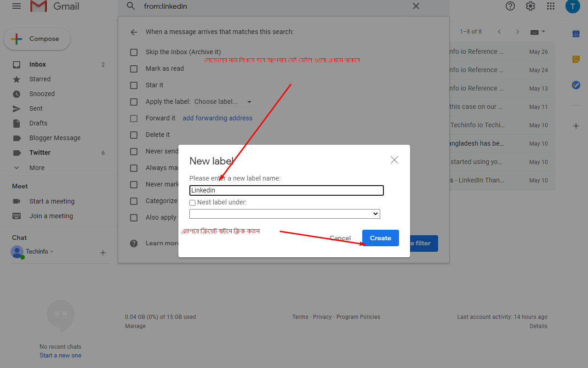588x368 pixels.
Task: Close the New label dialog
Action: (x=394, y=160)
